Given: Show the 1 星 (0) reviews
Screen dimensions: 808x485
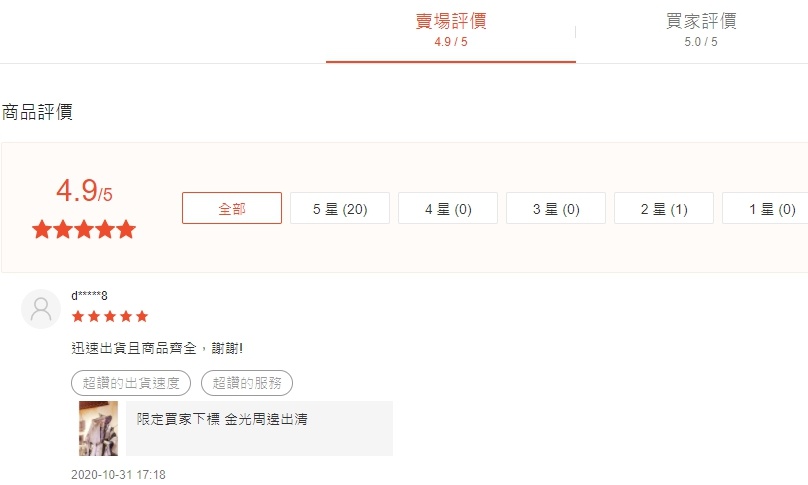Looking at the screenshot, I should [x=765, y=208].
